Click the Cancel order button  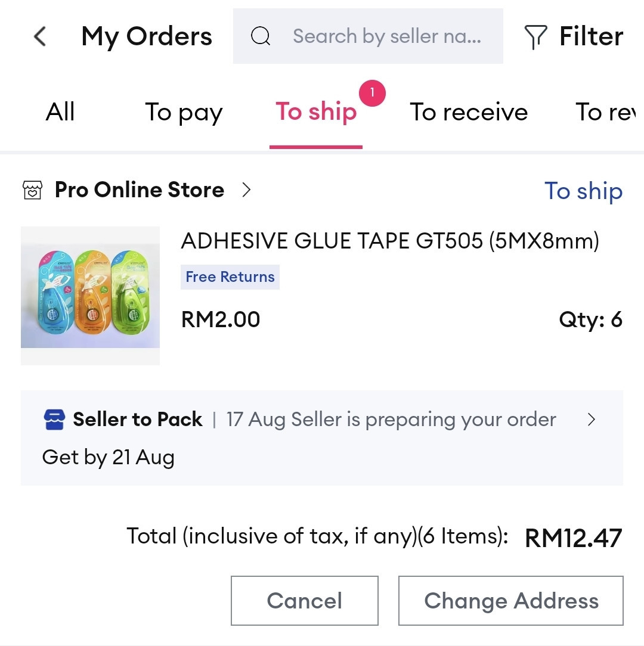pos(305,601)
